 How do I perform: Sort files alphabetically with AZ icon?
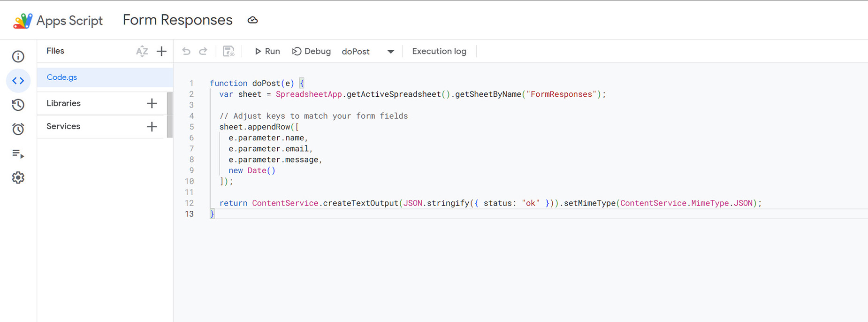142,51
